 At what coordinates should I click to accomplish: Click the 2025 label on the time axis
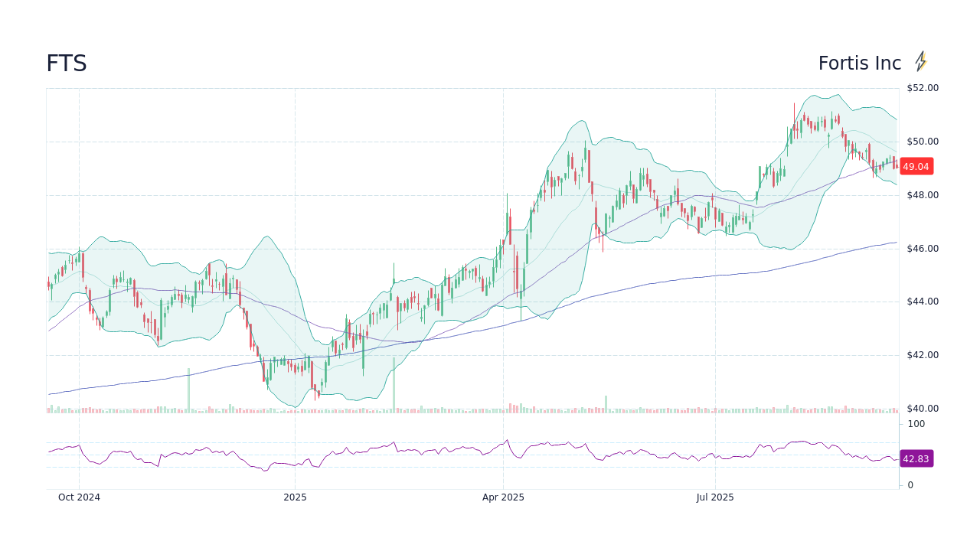tap(294, 497)
